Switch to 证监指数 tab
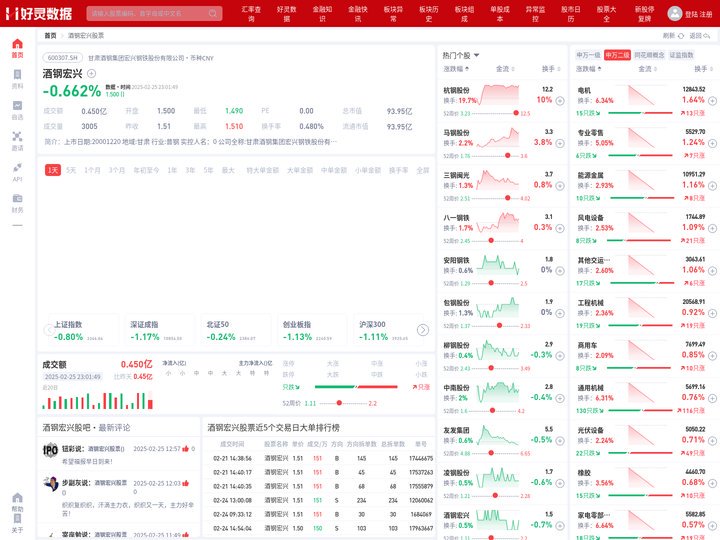This screenshot has height=540, width=720. pyautogui.click(x=681, y=55)
